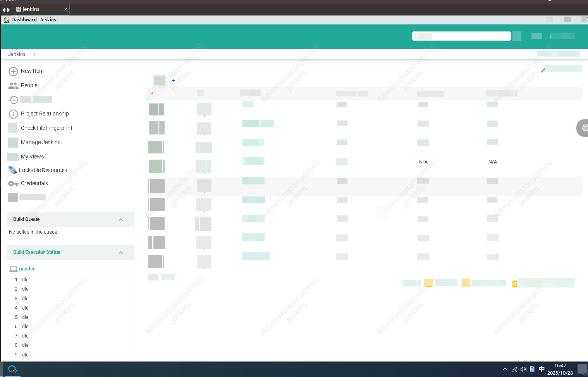Expand the Jenkins breadcrumb arrow
This screenshot has width=588, height=377.
[35, 54]
